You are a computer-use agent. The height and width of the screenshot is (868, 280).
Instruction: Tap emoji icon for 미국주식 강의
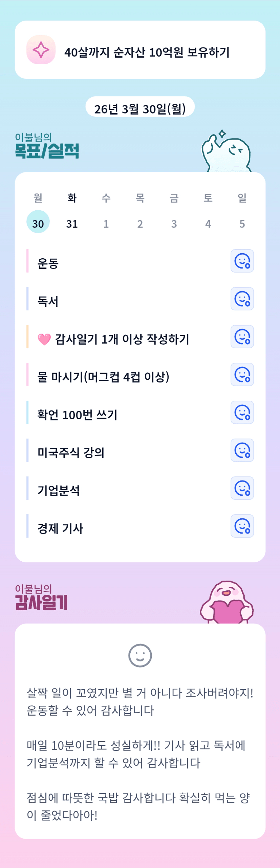pyautogui.click(x=242, y=450)
